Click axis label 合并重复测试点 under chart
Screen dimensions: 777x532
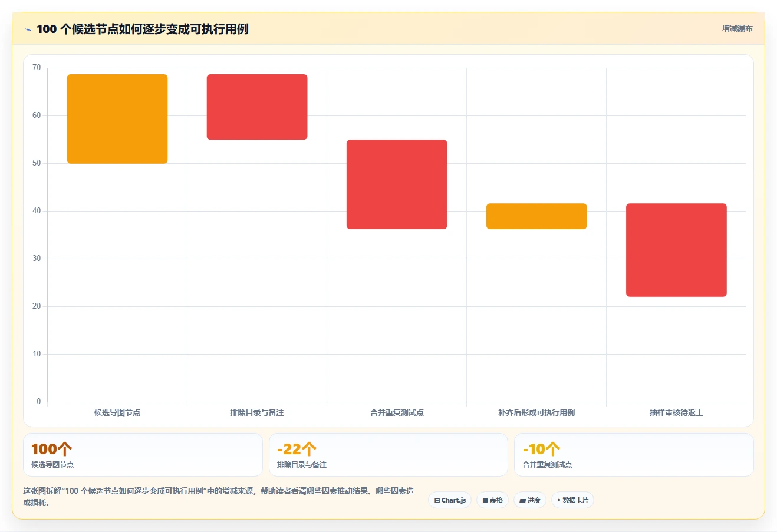(397, 412)
